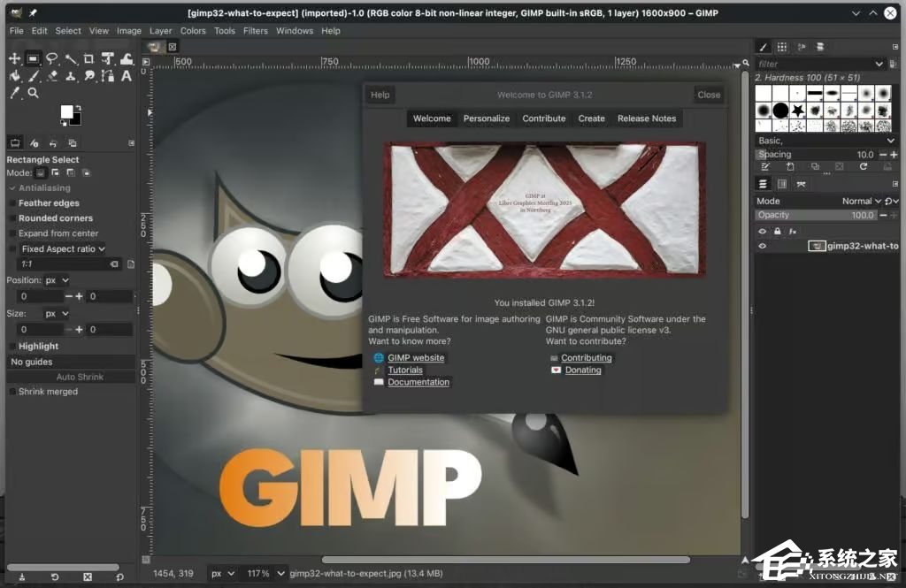Open the GIMP website link
The image size is (906, 588).
(x=416, y=357)
